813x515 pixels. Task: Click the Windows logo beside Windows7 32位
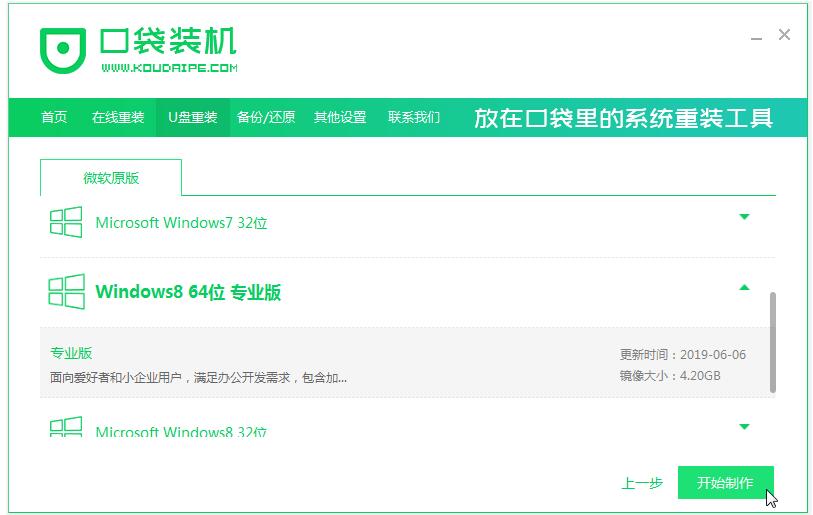pyautogui.click(x=66, y=222)
